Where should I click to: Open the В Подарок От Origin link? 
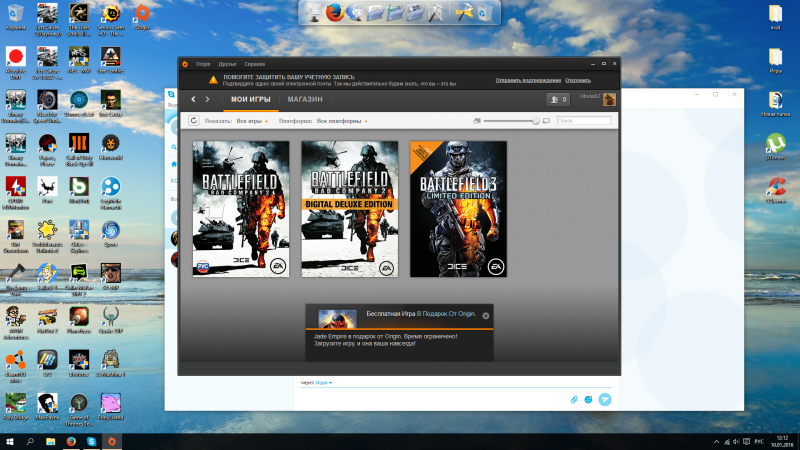(x=446, y=314)
